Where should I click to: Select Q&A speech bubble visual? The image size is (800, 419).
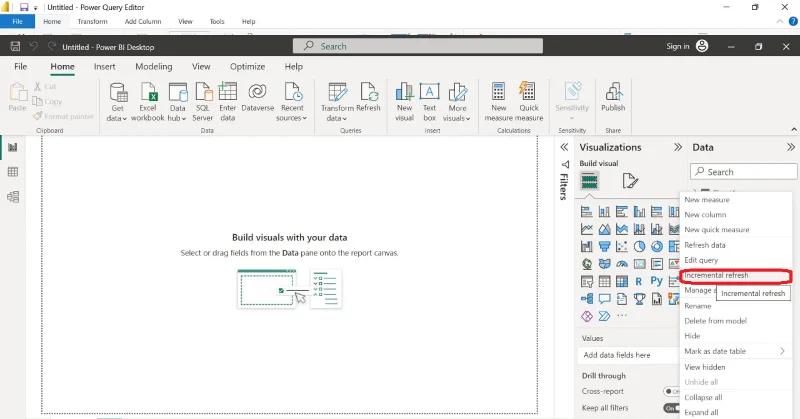604,299
